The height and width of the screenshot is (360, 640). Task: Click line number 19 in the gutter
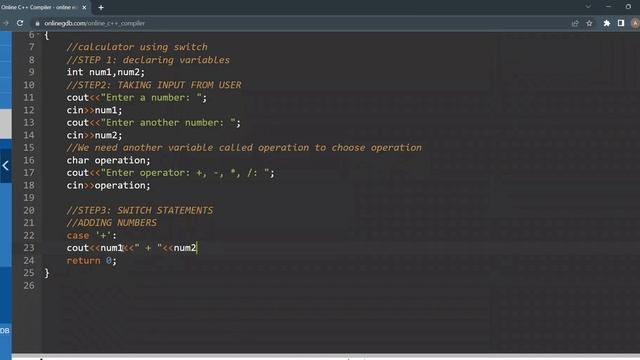tap(29, 198)
